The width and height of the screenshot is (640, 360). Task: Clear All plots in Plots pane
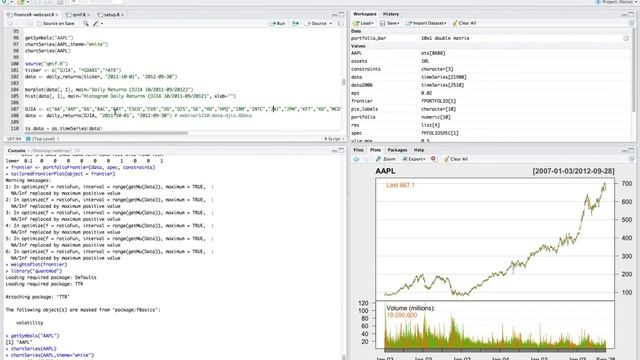(x=456, y=159)
